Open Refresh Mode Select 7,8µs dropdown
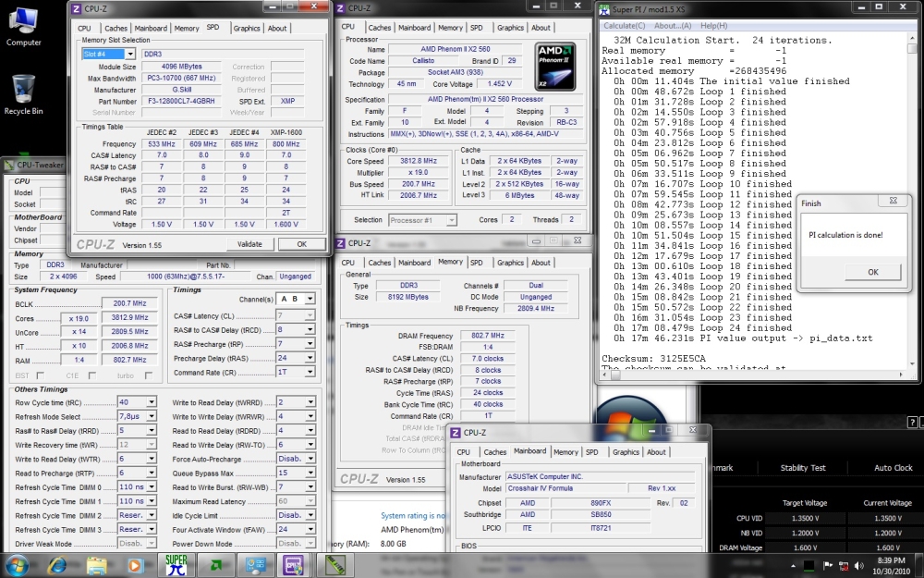This screenshot has width=924, height=578. coord(152,416)
